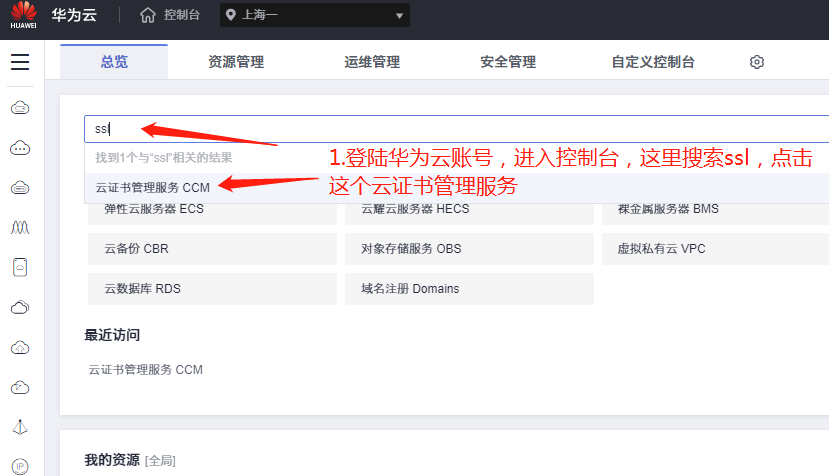Click the console home icon
The image size is (829, 476).
tap(148, 15)
